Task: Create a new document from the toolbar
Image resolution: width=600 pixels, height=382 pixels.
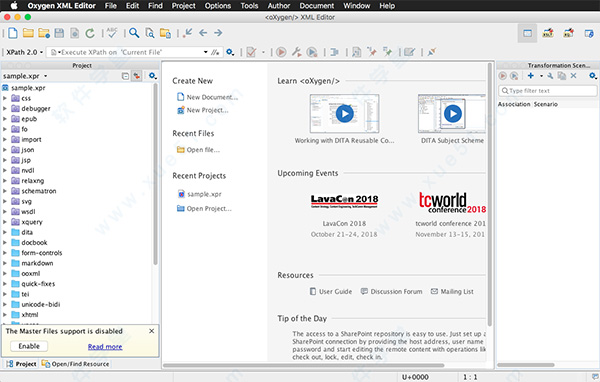Action: pyautogui.click(x=13, y=33)
